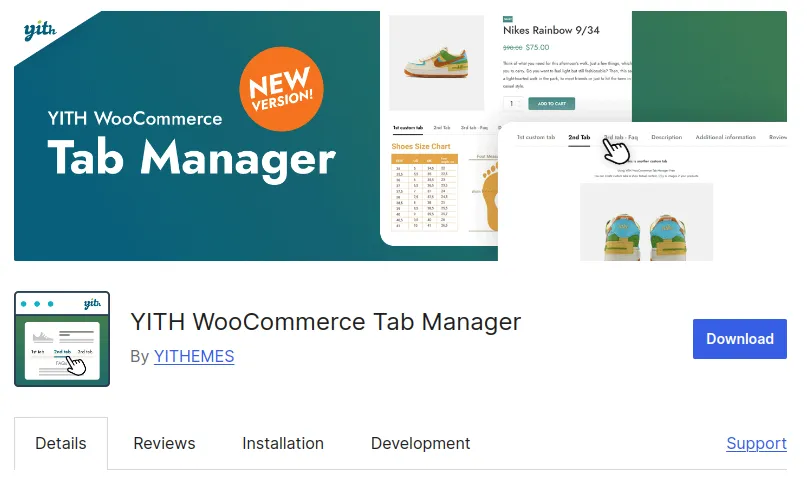Click the sneakers rear-view image in banner
Screen dimensions: 807x484
click(x=646, y=222)
